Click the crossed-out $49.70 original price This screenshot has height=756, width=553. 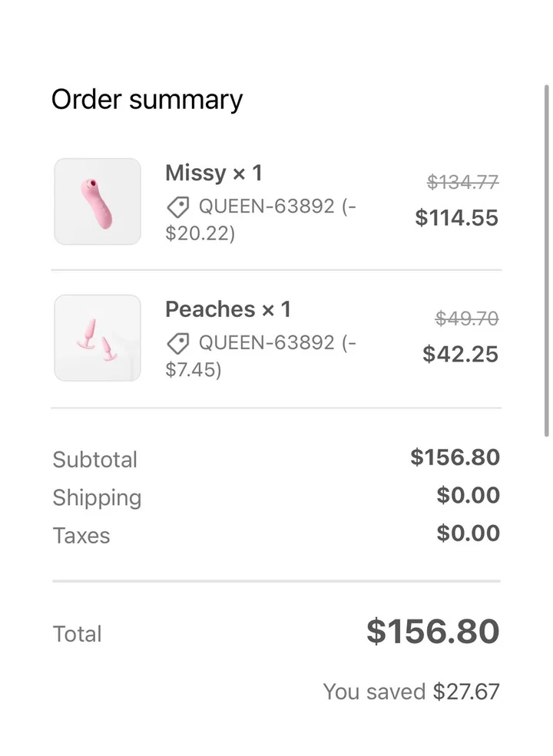[467, 318]
